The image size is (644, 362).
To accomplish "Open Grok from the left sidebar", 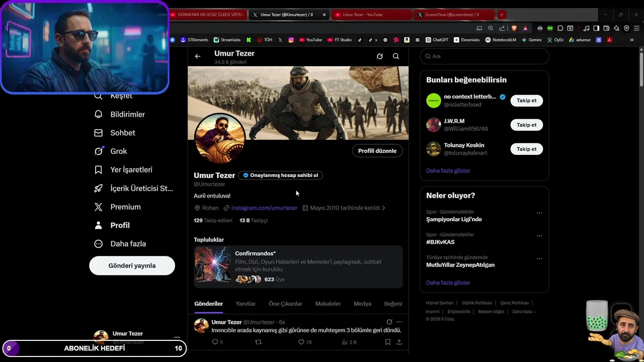I will point(111,151).
